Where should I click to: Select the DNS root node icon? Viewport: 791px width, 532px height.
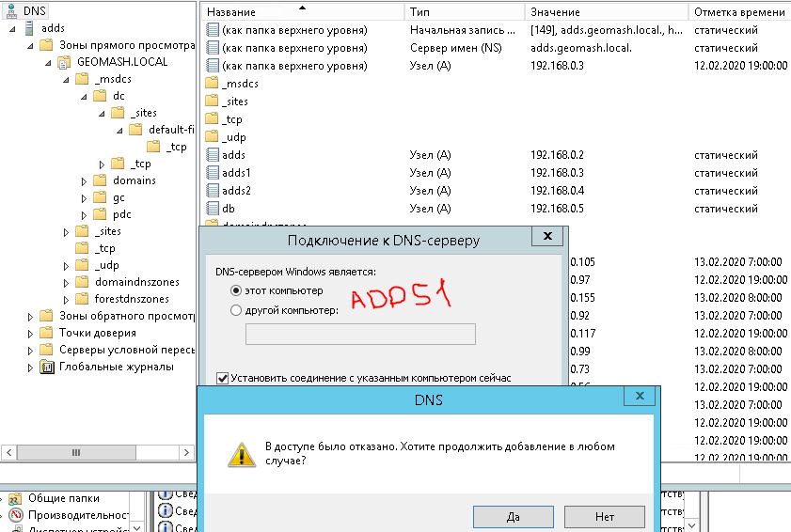11,10
